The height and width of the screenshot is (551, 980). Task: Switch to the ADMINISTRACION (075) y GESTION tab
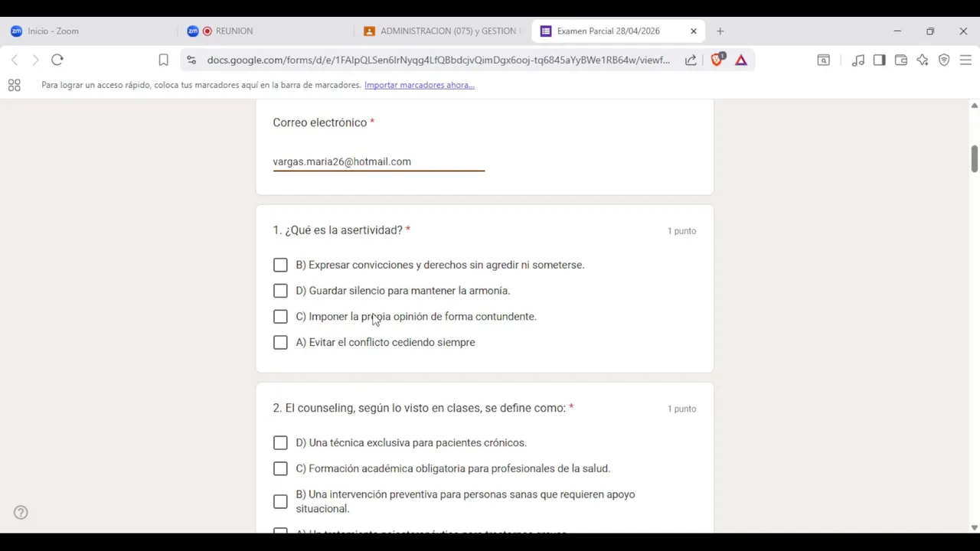443,31
